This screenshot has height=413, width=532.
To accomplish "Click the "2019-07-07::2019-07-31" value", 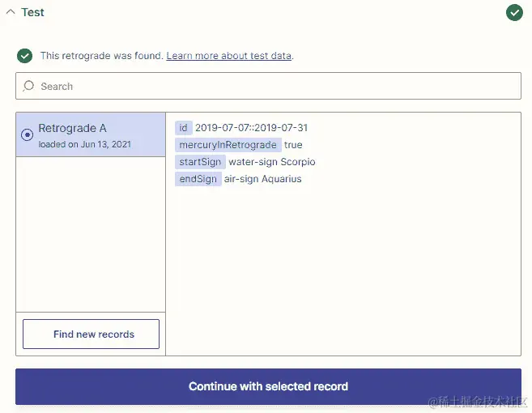I will pyautogui.click(x=251, y=128).
